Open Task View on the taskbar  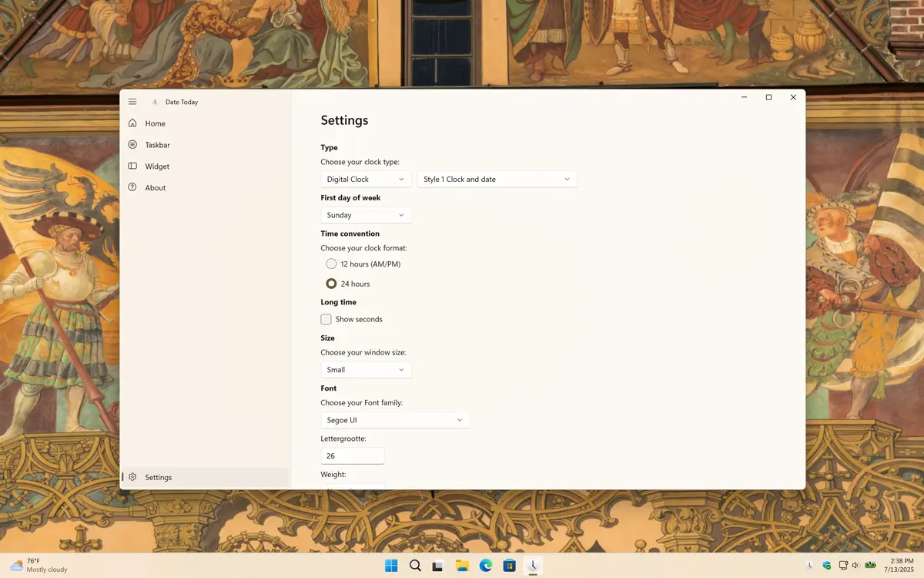438,566
